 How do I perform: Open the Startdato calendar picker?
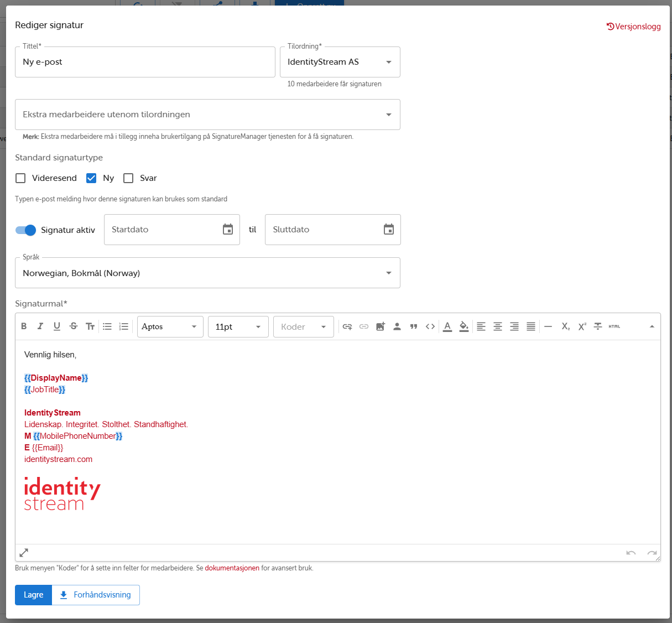(x=228, y=230)
